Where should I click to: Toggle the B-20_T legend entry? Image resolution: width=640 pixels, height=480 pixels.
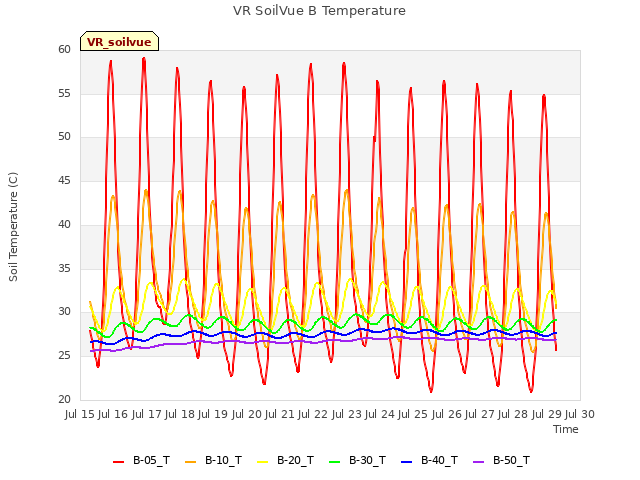point(285,461)
